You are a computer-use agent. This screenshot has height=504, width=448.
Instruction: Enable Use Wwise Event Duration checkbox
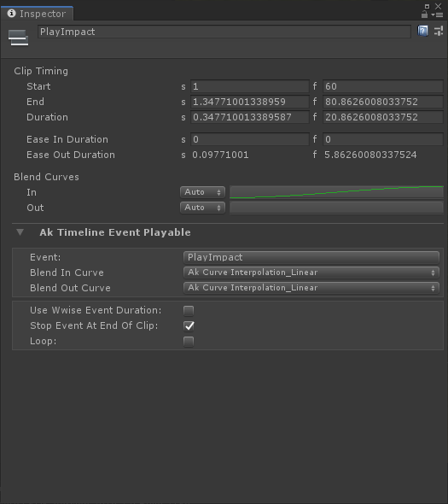coord(189,310)
